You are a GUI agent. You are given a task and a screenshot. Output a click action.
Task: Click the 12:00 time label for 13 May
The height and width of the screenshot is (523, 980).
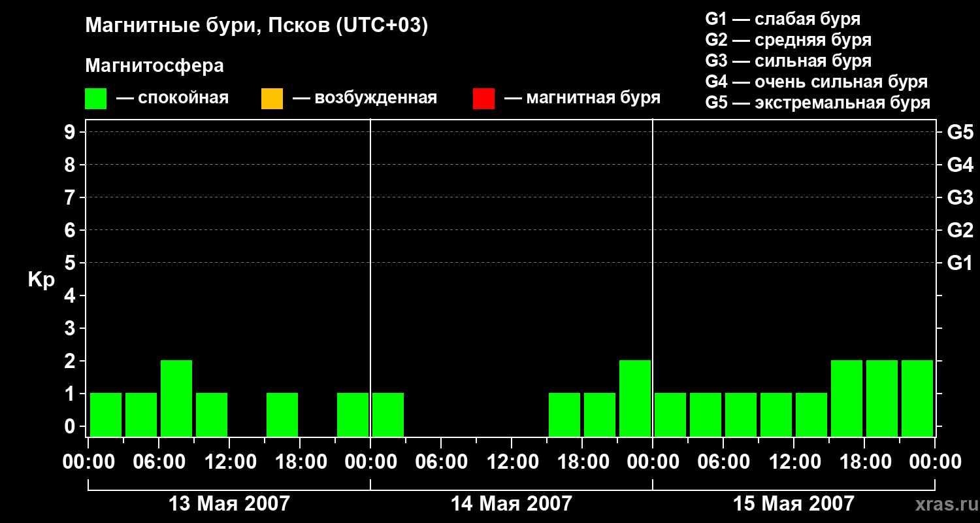[x=229, y=462]
